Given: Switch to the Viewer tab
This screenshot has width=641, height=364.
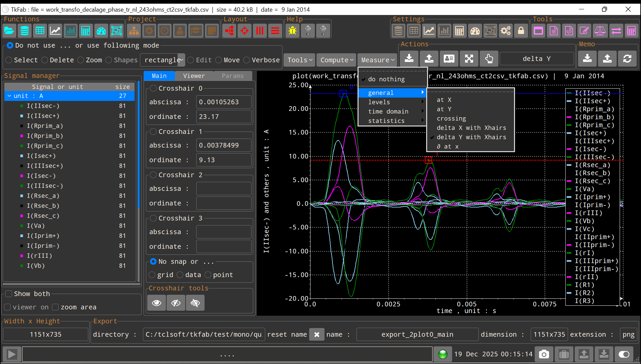Looking at the screenshot, I should [x=194, y=76].
